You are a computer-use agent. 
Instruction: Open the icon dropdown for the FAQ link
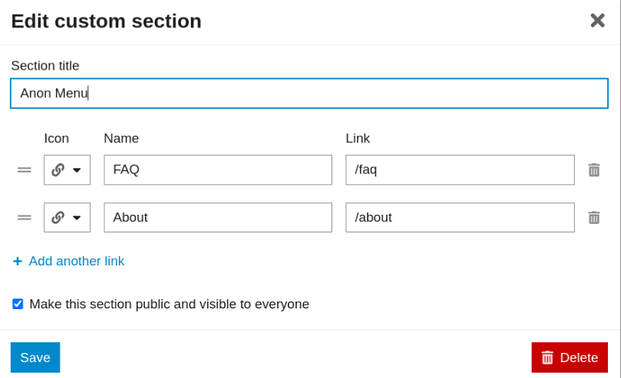[67, 170]
